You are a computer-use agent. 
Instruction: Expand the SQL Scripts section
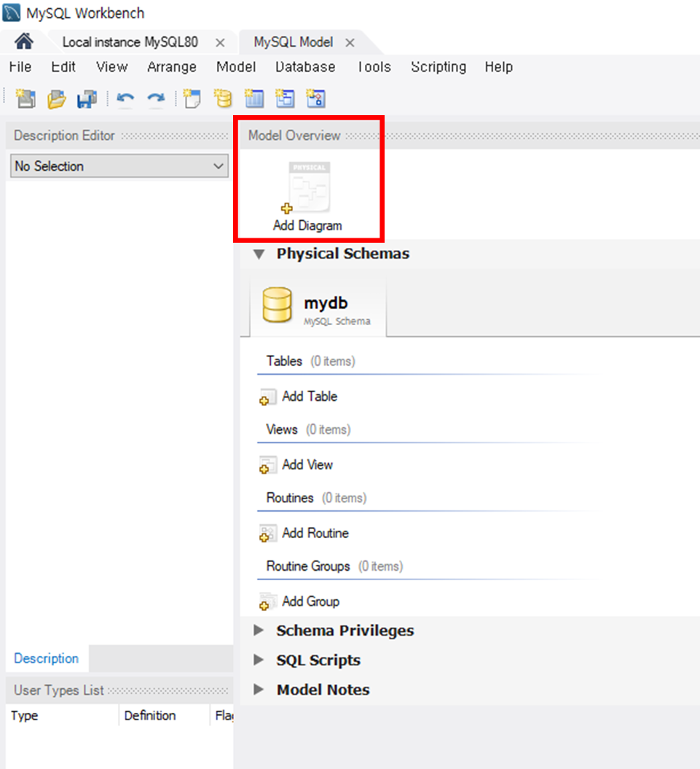(x=259, y=660)
